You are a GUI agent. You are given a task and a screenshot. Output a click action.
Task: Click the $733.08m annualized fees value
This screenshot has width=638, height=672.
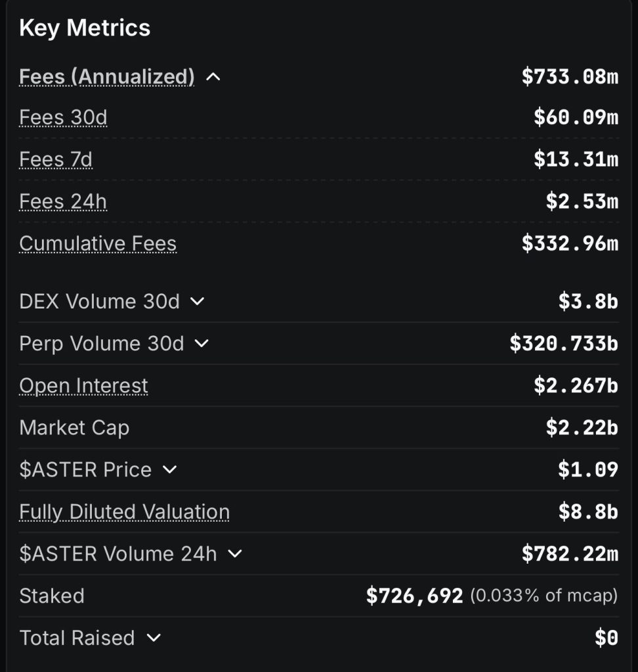(570, 77)
